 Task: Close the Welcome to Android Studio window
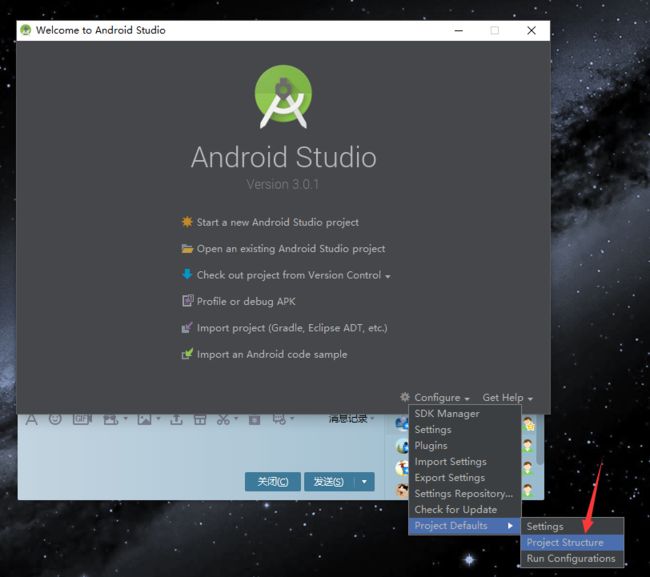point(531,30)
